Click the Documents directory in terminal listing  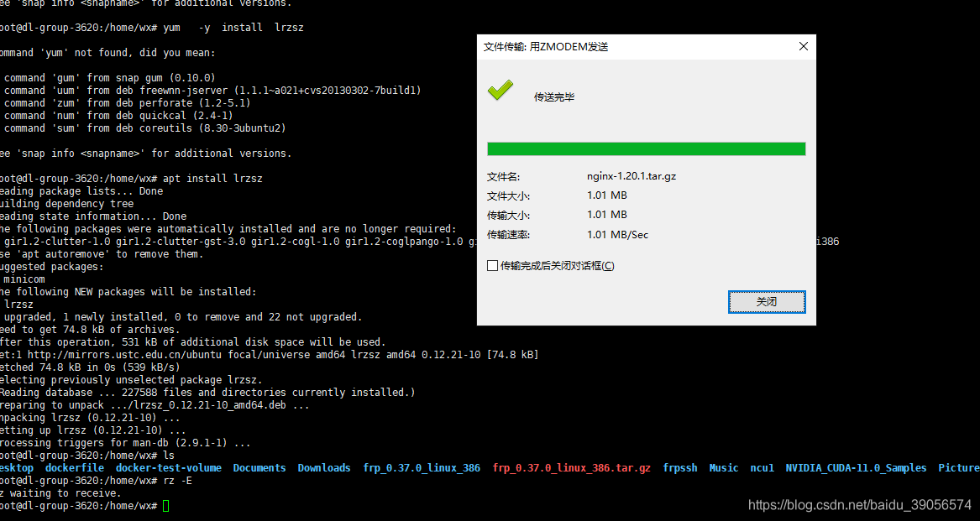(259, 468)
